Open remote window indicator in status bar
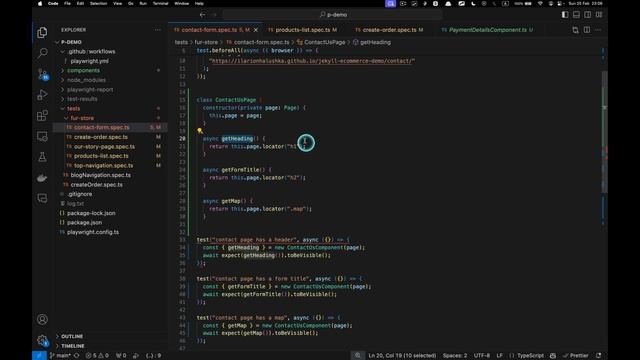Screen dimensions: 640x360 (39, 356)
